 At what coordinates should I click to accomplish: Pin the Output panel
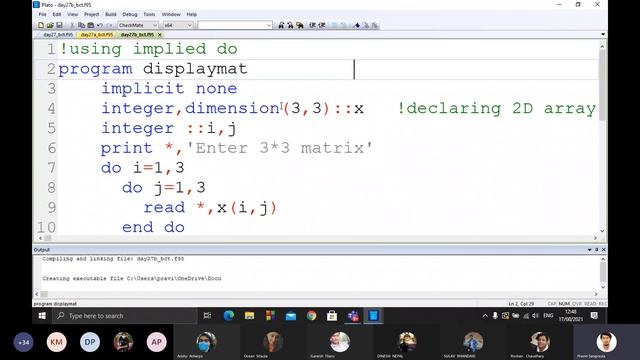pos(597,249)
